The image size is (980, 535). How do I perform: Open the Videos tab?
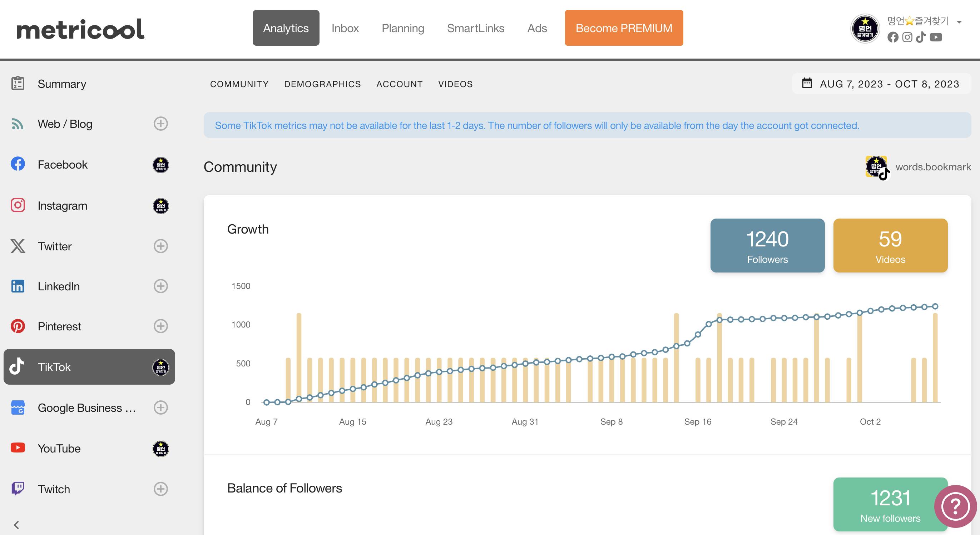(x=455, y=84)
